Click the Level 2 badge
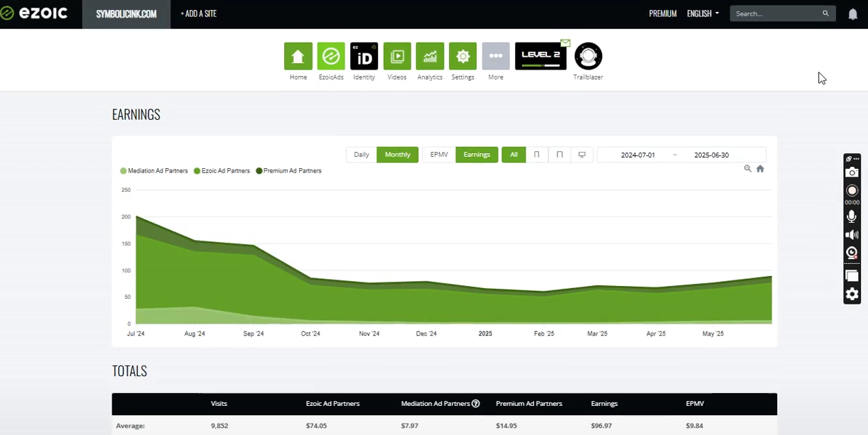 pos(541,56)
